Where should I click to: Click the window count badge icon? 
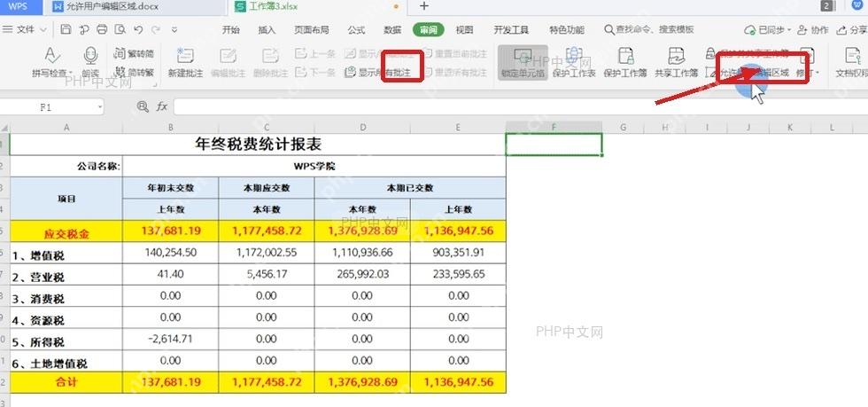(x=827, y=6)
